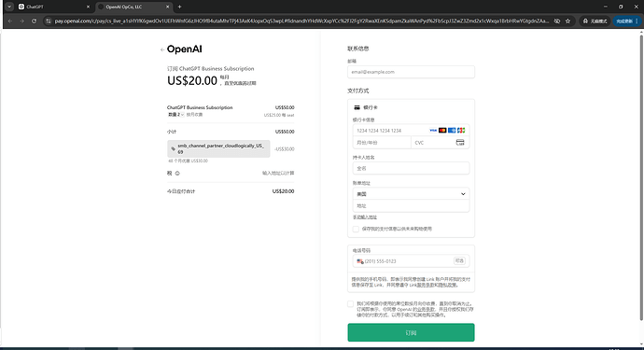Check the save payment info checkbox

[356, 230]
